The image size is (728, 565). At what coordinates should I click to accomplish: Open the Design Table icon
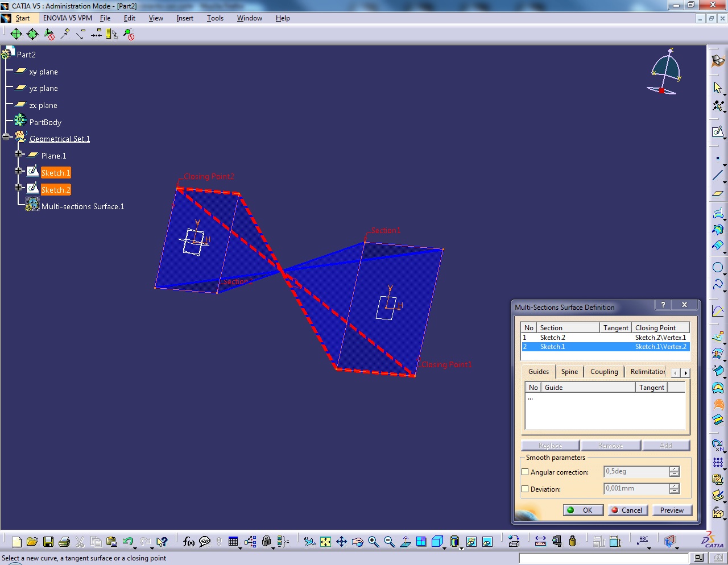233,542
